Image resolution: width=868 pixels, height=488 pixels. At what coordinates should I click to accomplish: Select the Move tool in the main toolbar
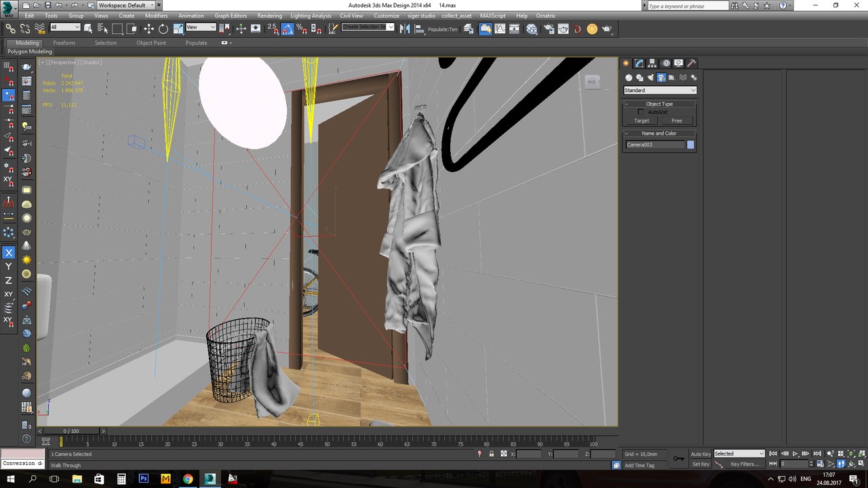tap(149, 29)
